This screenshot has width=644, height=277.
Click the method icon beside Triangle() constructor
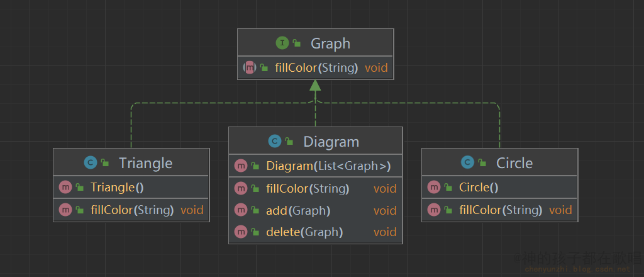click(65, 188)
